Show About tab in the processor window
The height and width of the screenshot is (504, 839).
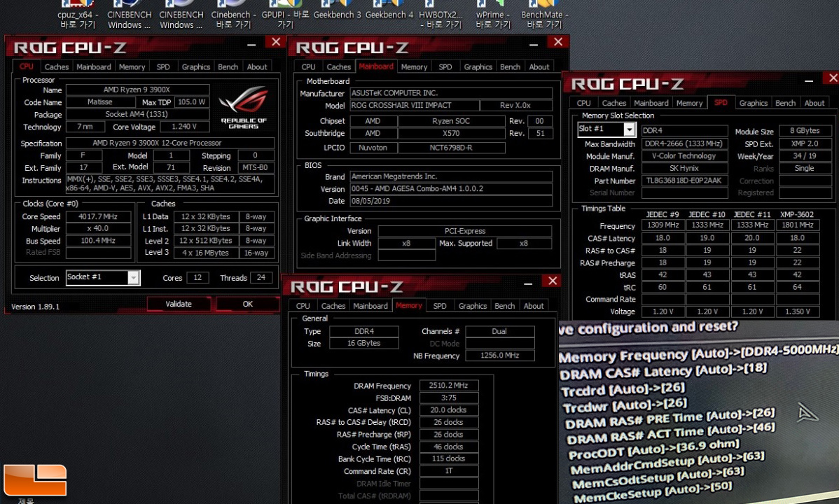[x=257, y=67]
